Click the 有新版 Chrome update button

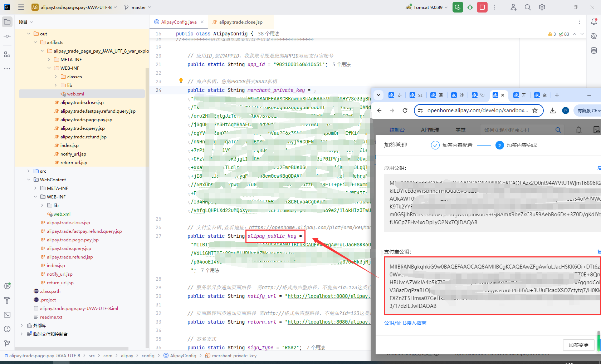[x=587, y=110]
